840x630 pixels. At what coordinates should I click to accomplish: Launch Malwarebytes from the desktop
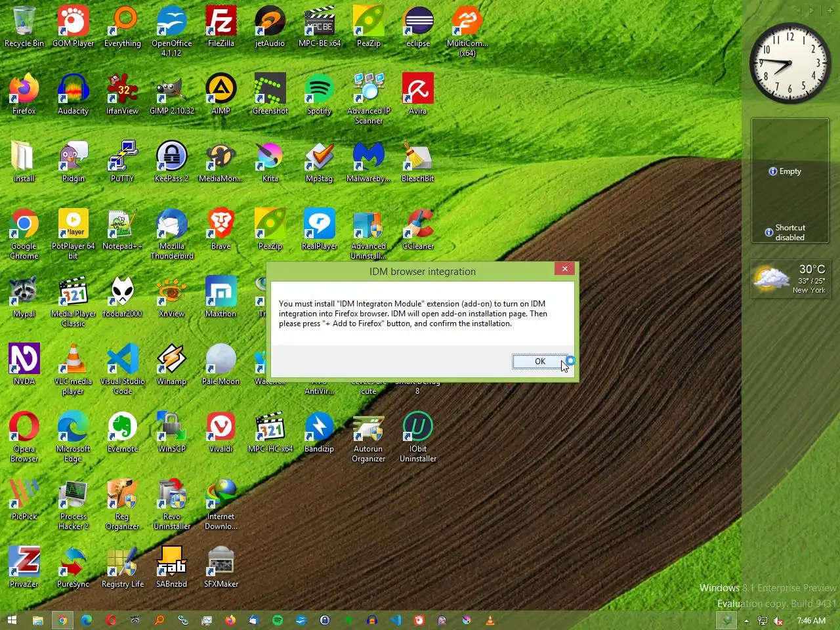pyautogui.click(x=369, y=162)
